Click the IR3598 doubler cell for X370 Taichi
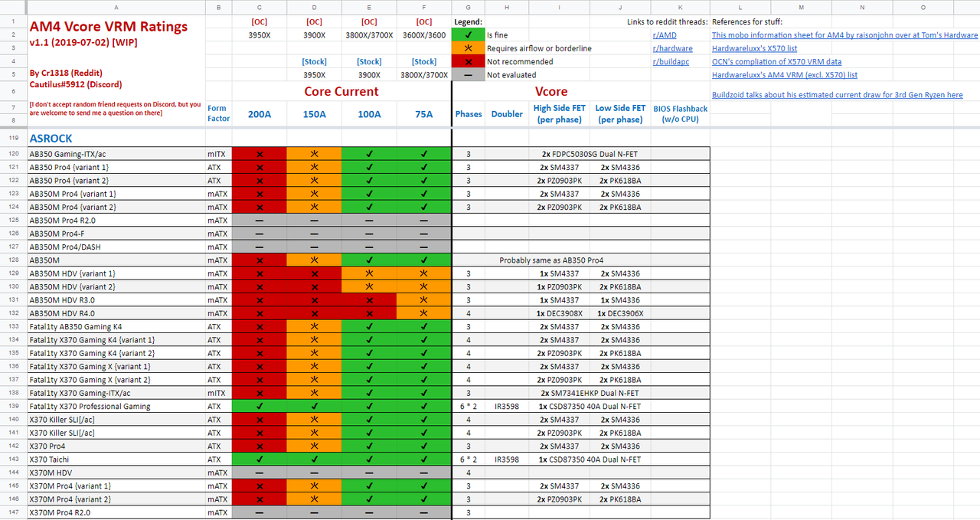The width and height of the screenshot is (980, 520). click(507, 459)
